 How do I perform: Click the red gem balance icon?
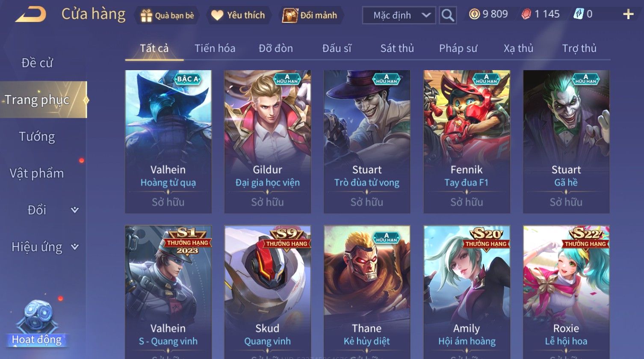[x=526, y=15]
